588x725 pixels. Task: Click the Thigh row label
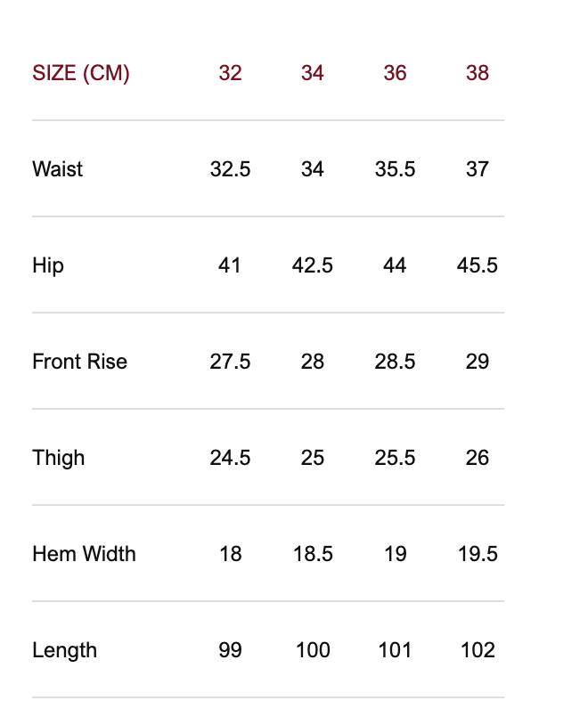pos(59,458)
